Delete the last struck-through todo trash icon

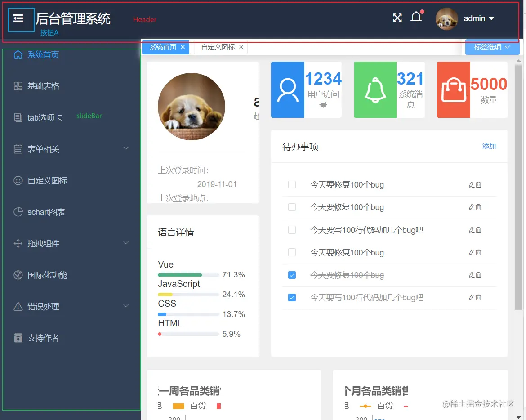pos(479,298)
